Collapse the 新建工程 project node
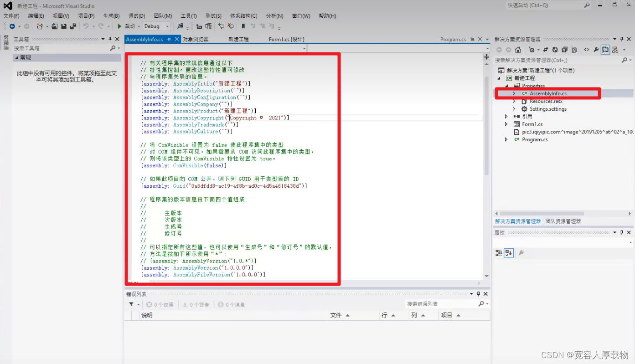 click(x=499, y=78)
